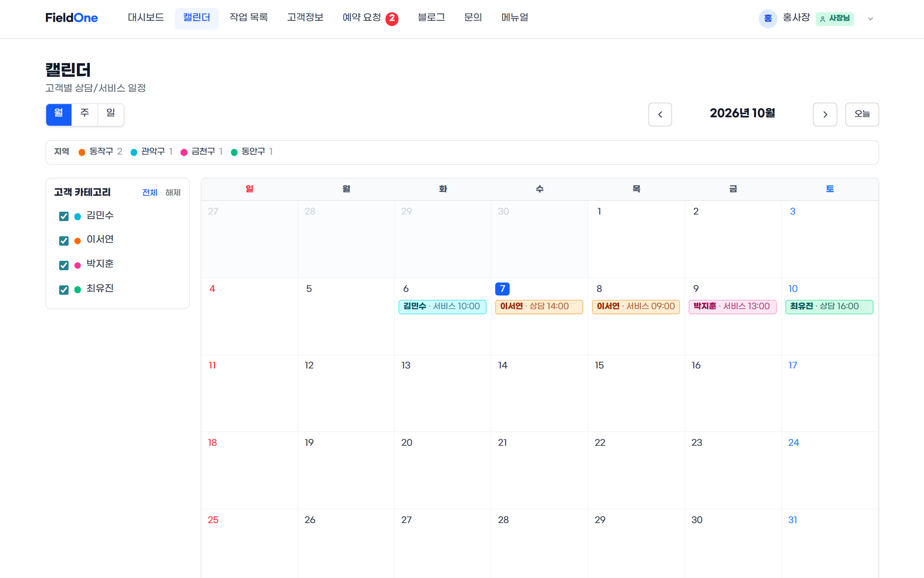Switch to 일 day view
924x578 pixels.
(x=111, y=114)
